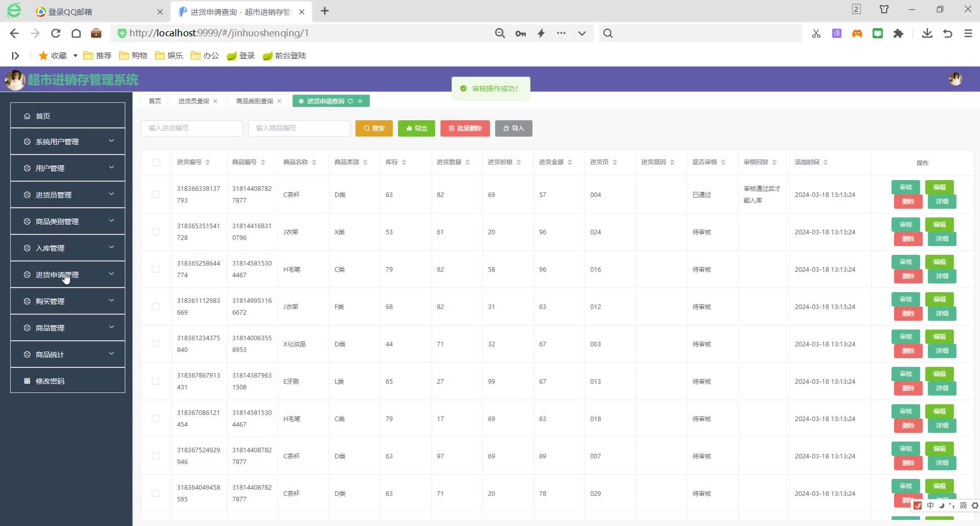Screen dimensions: 980x526
Task: Check the row 318365258644774 H毛笔
Action: point(155,269)
